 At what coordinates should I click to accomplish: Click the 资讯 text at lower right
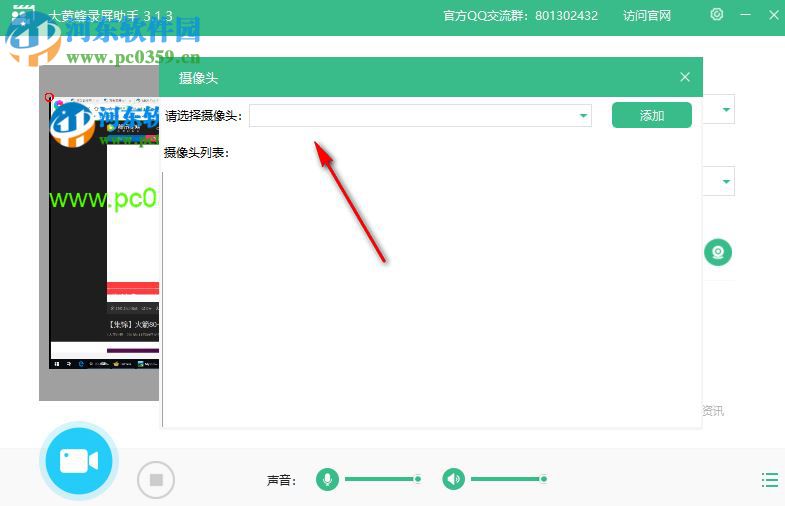pos(713,411)
